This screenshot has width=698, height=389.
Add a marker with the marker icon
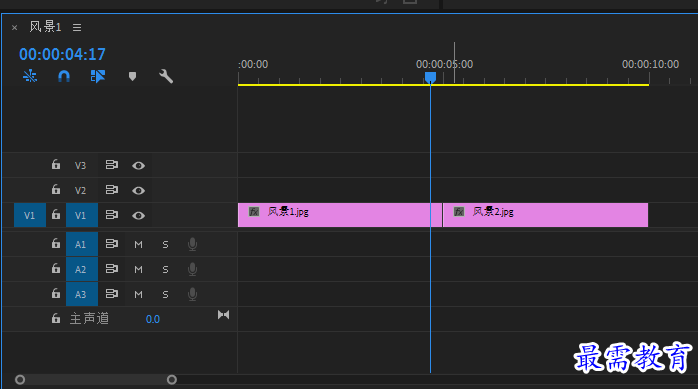coord(132,76)
